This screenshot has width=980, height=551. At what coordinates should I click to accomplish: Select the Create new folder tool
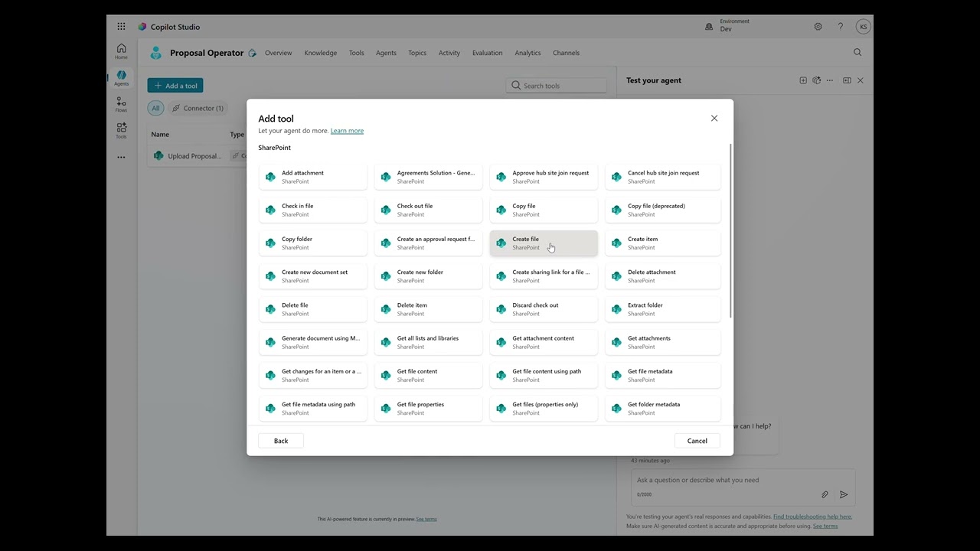[429, 275]
